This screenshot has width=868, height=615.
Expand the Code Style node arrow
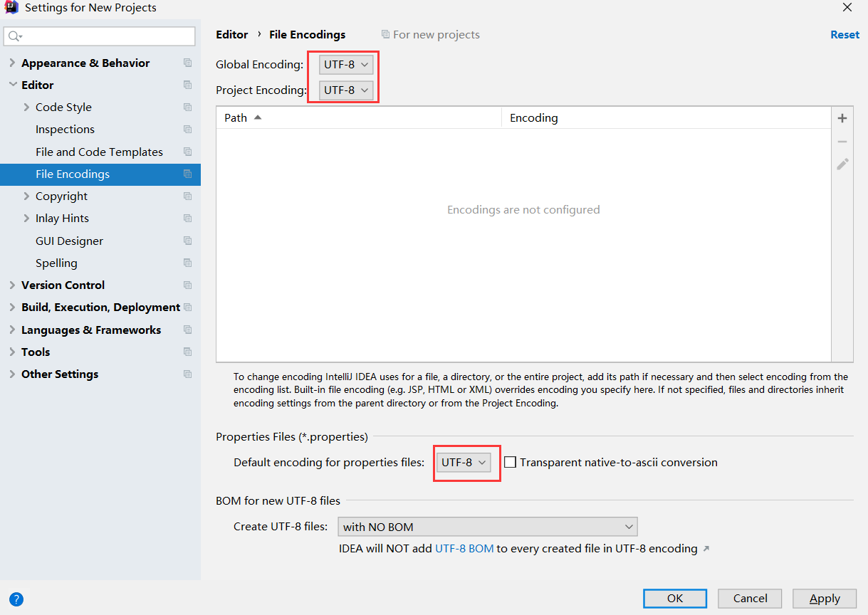(26, 107)
